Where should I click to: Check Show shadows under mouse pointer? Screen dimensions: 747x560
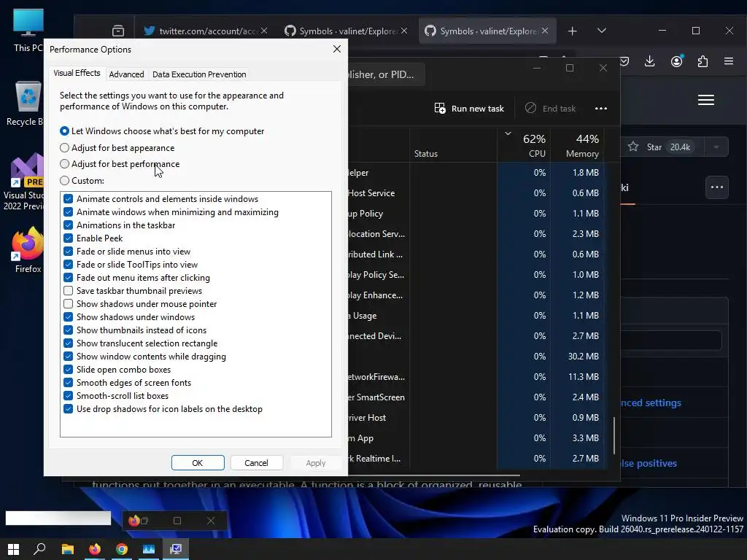point(68,304)
